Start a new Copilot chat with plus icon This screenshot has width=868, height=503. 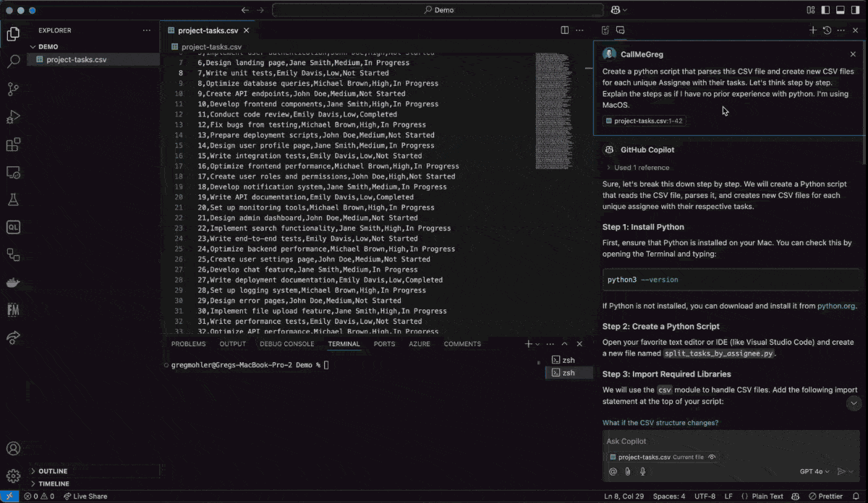coord(813,30)
